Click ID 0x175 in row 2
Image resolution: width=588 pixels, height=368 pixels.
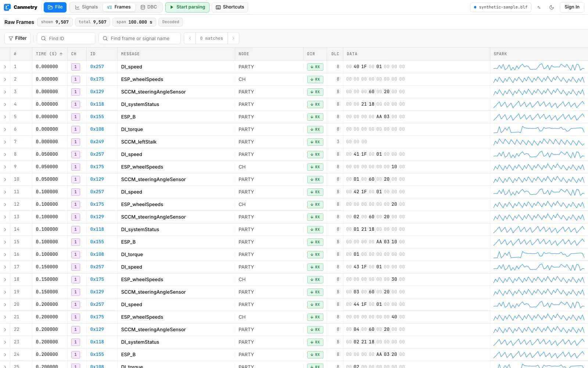pyautogui.click(x=97, y=79)
